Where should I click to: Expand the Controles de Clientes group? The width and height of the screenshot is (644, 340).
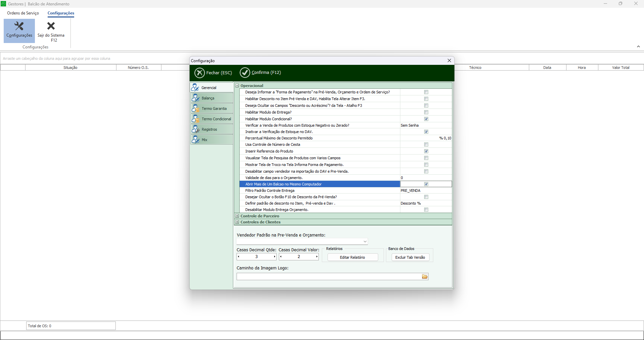[237, 222]
